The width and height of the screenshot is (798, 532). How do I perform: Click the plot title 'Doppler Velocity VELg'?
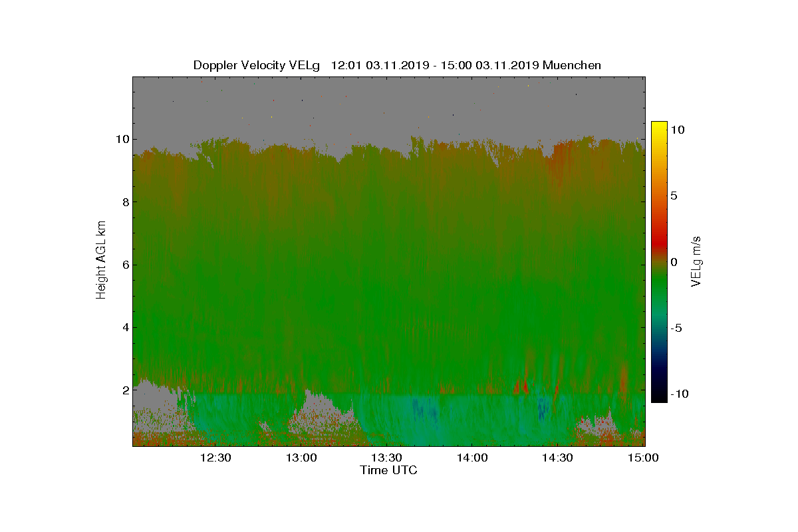pyautogui.click(x=257, y=65)
